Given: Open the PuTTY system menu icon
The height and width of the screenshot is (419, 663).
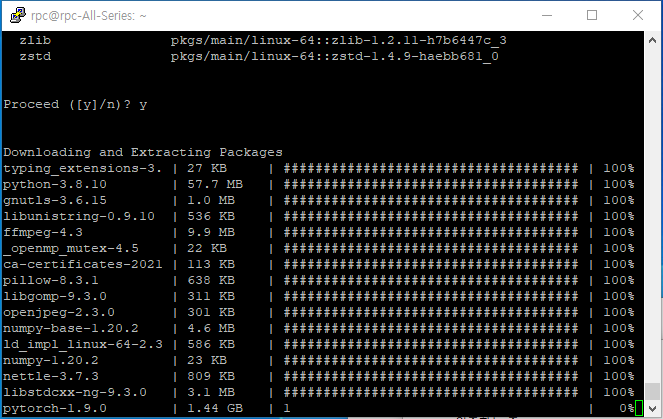Looking at the screenshot, I should (x=17, y=15).
